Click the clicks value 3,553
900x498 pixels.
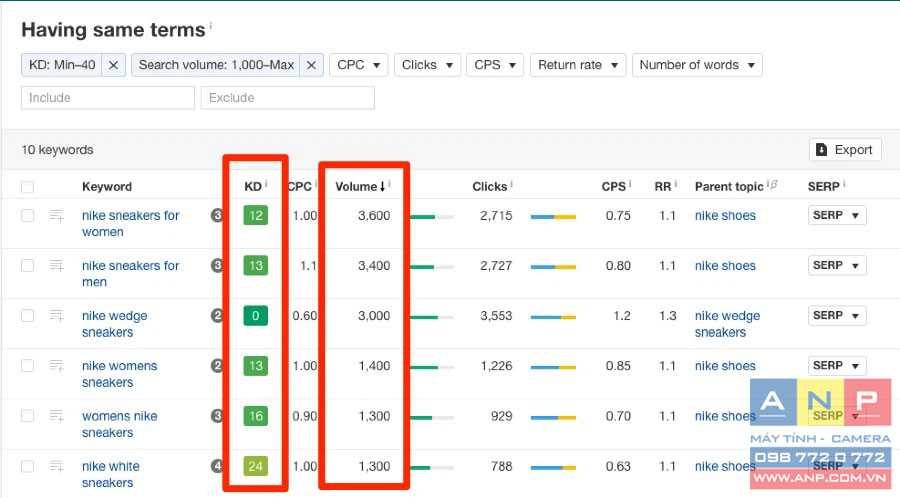496,316
